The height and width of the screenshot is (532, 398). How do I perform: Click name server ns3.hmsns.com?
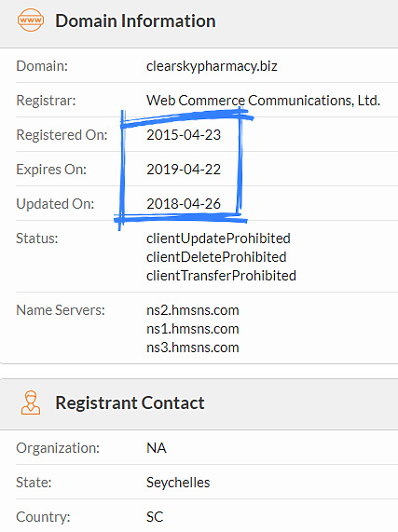tap(193, 348)
